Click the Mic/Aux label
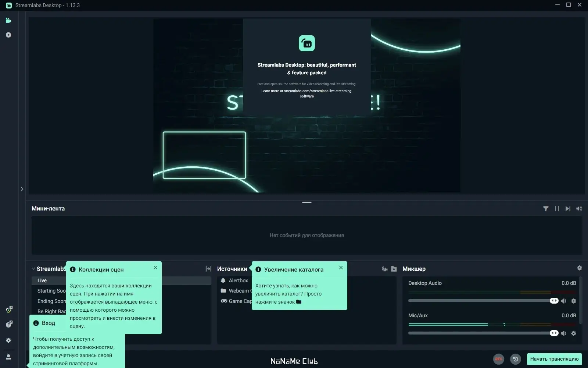The height and width of the screenshot is (368, 588). pyautogui.click(x=418, y=315)
